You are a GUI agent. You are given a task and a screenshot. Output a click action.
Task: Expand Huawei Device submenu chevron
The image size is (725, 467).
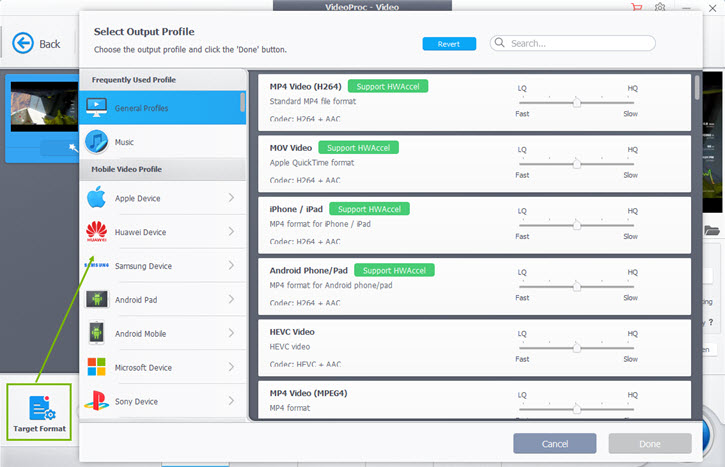tap(231, 231)
